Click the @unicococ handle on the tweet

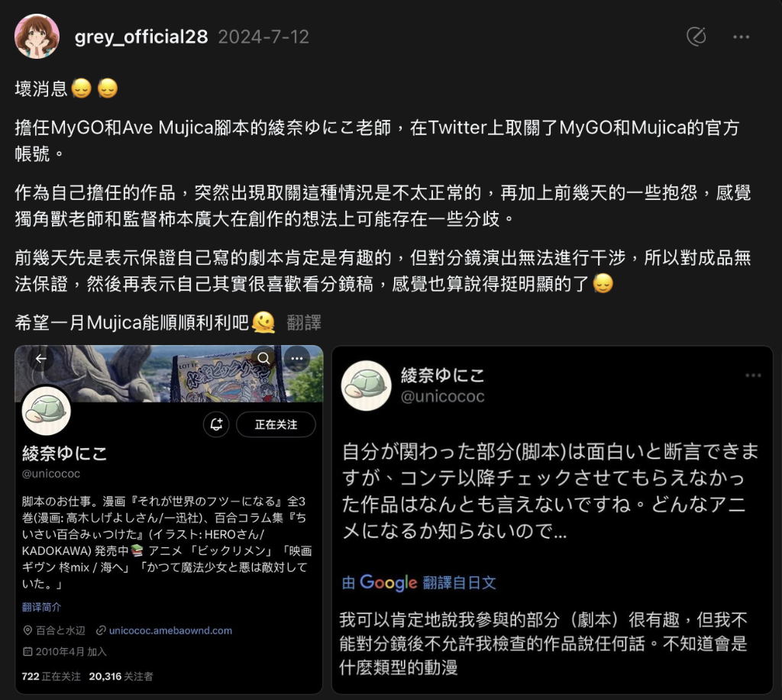442,396
